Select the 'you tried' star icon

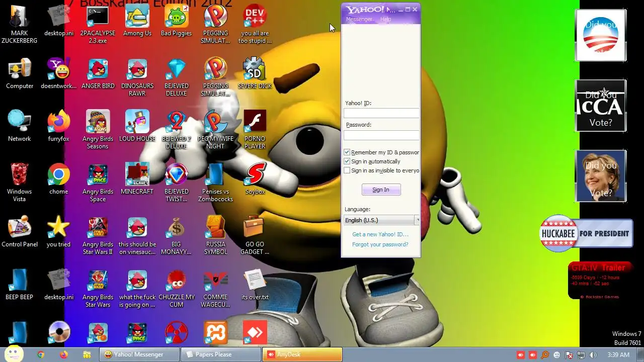pyautogui.click(x=58, y=231)
